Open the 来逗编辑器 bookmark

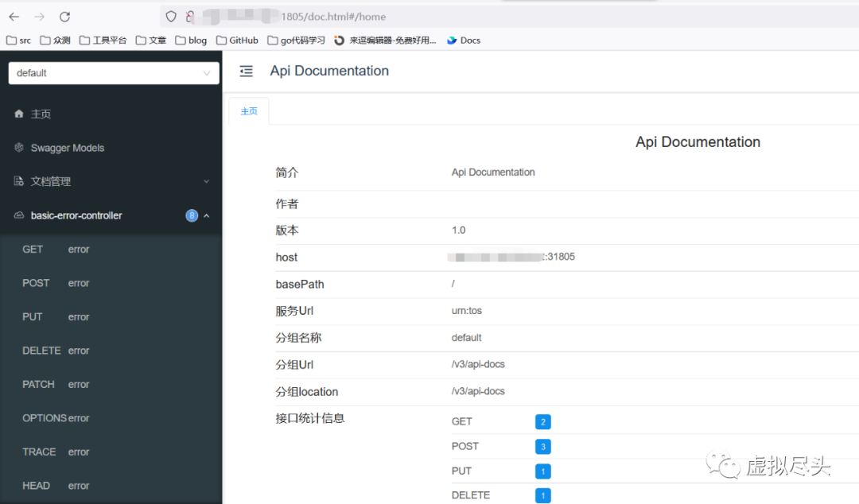(386, 41)
